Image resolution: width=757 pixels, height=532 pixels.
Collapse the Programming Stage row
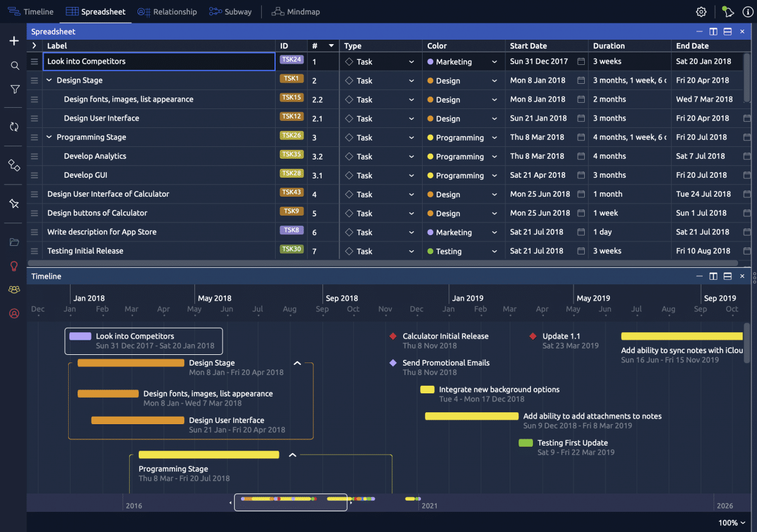(x=49, y=137)
